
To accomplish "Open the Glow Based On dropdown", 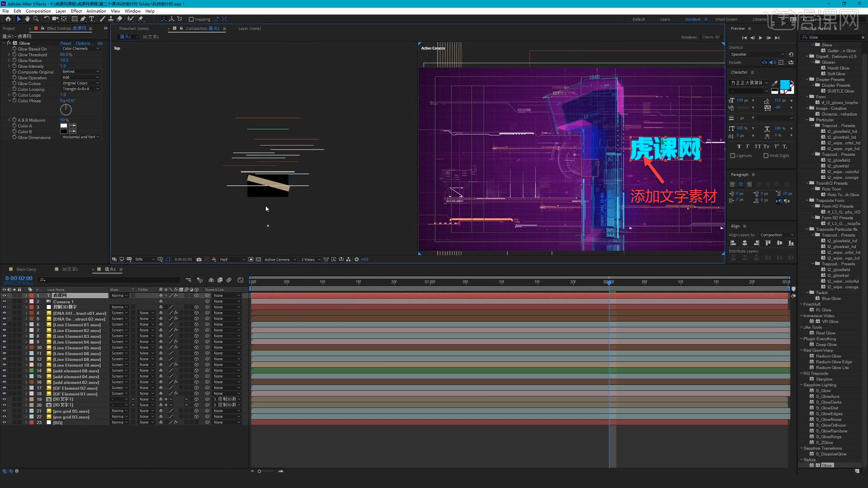I will 80,49.
